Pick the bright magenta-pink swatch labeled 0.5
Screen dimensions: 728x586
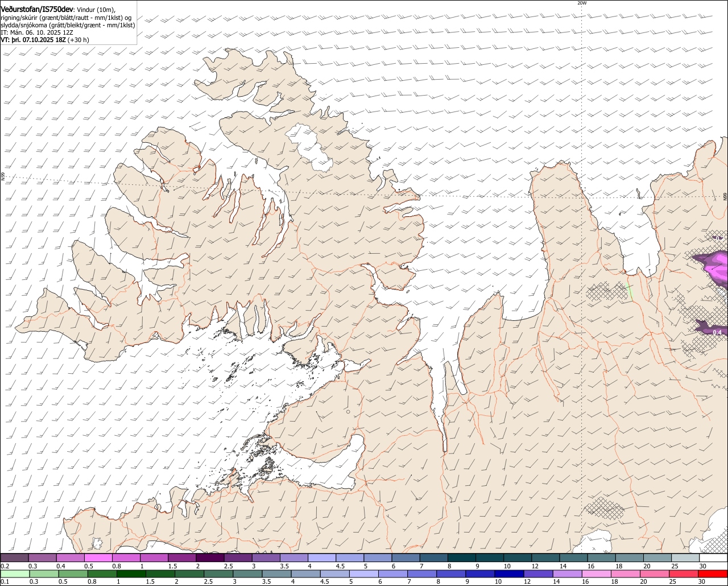pos(98,558)
